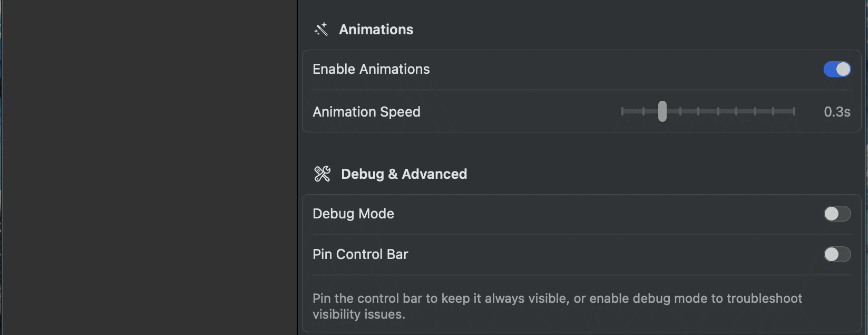Set Animation Speed slider to its rightmost tick
This screenshot has height=335, width=868.
pyautogui.click(x=794, y=111)
